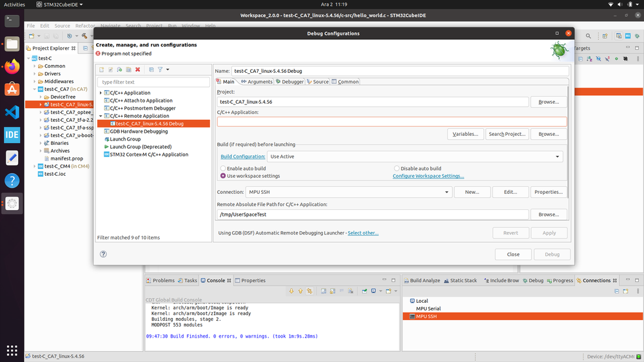Open the Activities overview in top bar
Viewport: 644px width, 362px height.
14,4
